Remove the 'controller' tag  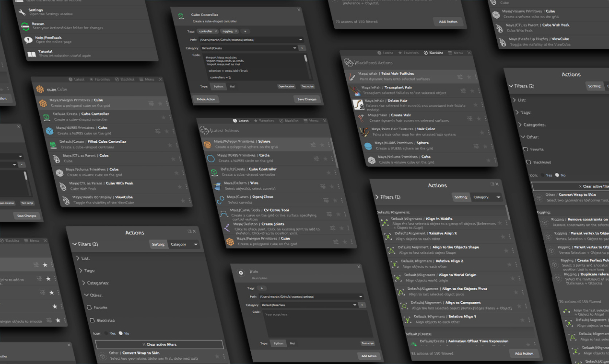216,31
